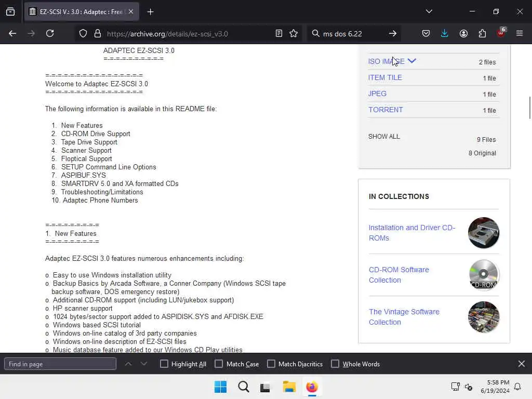The image size is (532, 399).
Task: Open The Vintage Software Collection link
Action: [404, 317]
